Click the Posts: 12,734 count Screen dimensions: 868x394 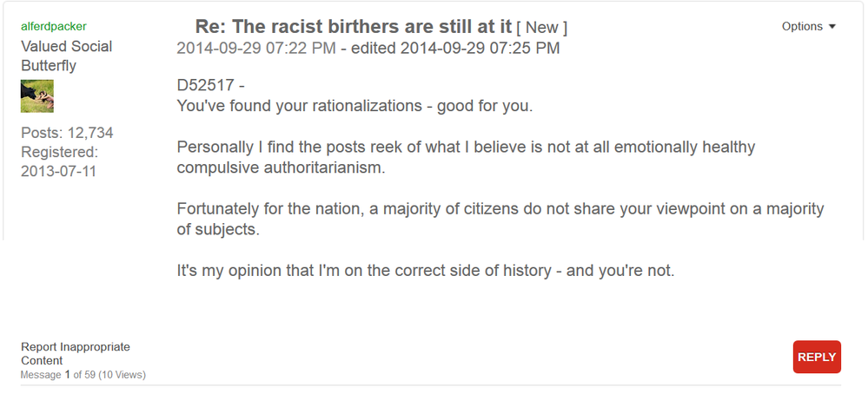67,133
